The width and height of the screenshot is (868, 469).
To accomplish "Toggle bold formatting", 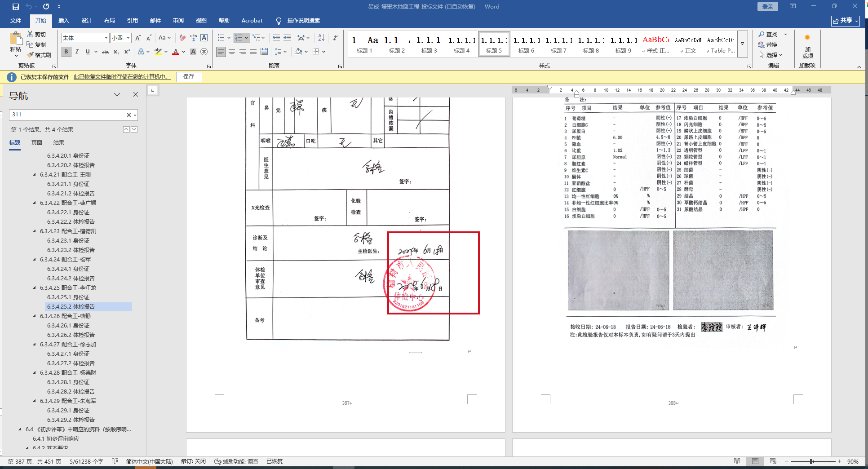I will 66,52.
